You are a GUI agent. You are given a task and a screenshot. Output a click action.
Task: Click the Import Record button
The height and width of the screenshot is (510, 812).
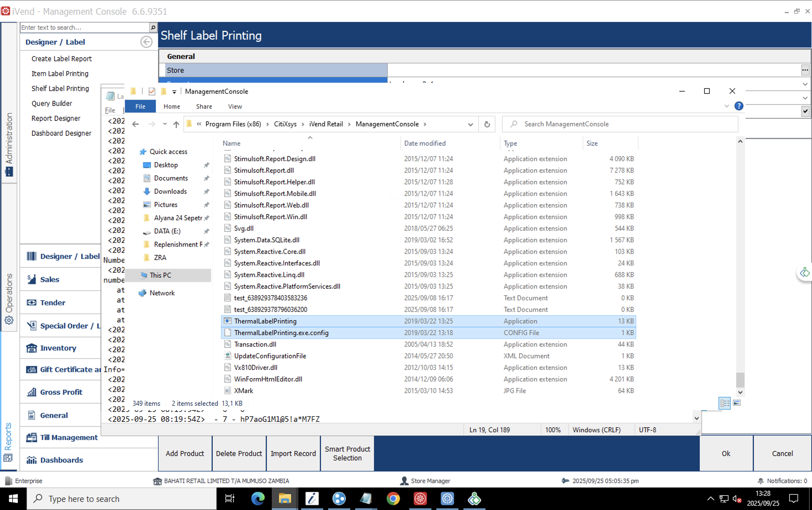coord(293,453)
